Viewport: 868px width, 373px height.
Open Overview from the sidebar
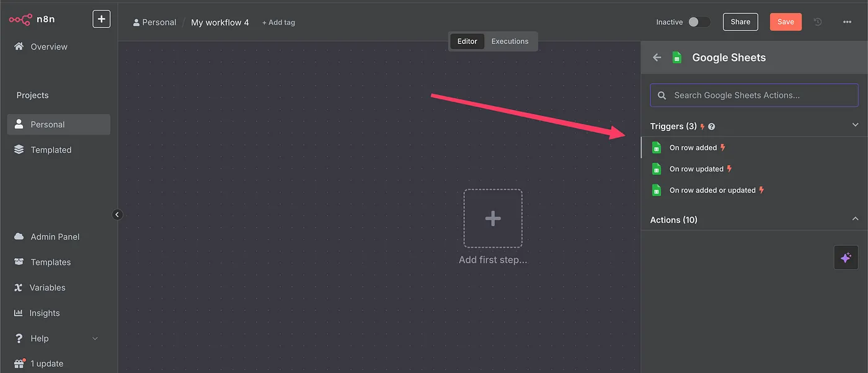pos(49,47)
